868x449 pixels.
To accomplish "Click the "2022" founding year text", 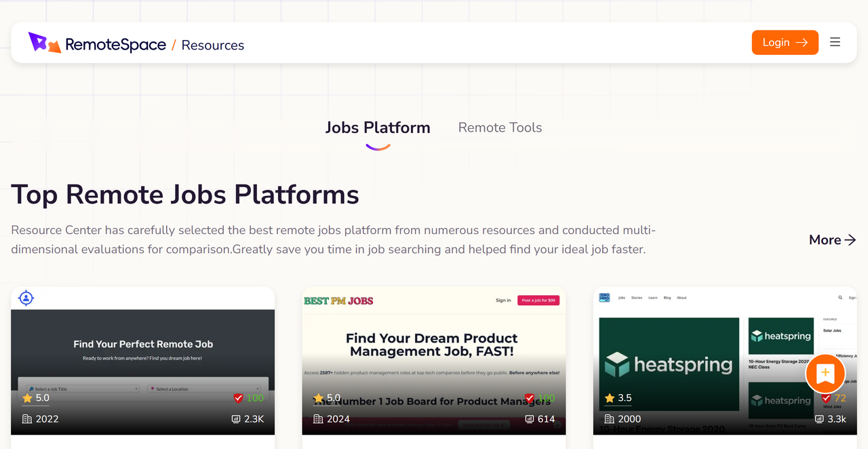I will pos(47,419).
